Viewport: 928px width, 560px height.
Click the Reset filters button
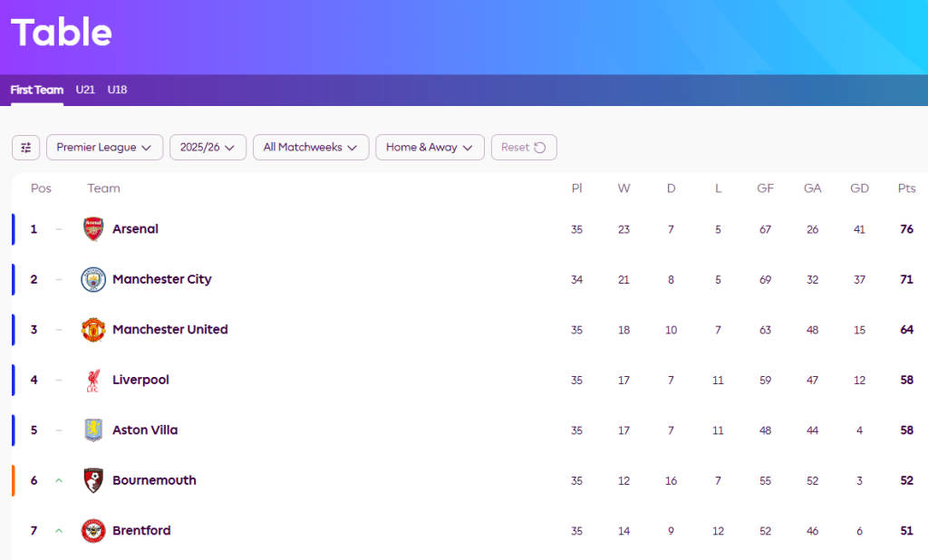point(524,148)
